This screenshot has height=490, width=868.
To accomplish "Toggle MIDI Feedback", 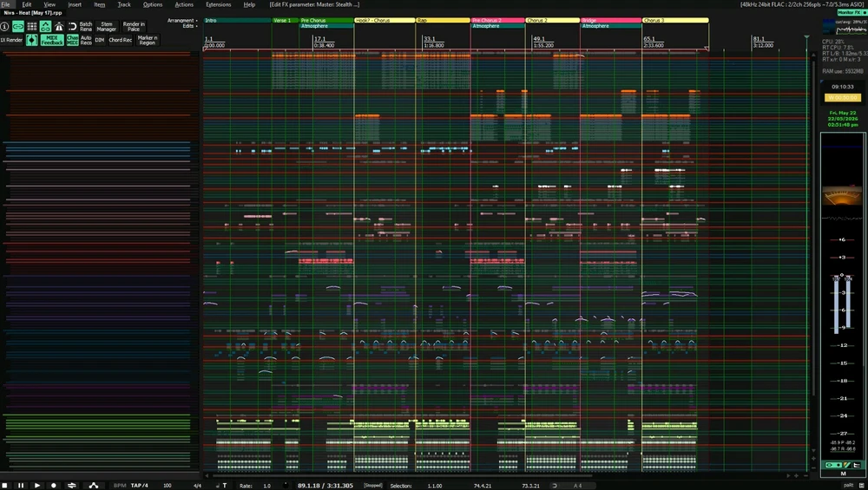I will coord(52,40).
